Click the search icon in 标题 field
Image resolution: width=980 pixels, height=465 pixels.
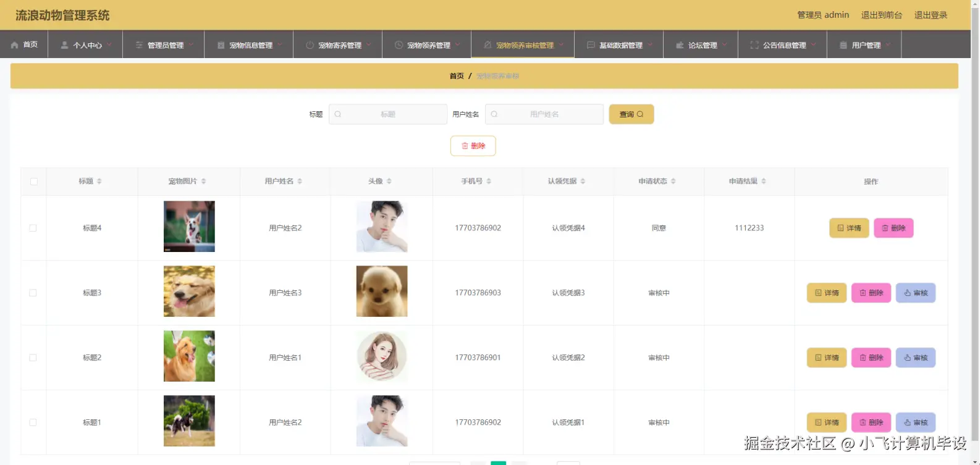pyautogui.click(x=338, y=114)
